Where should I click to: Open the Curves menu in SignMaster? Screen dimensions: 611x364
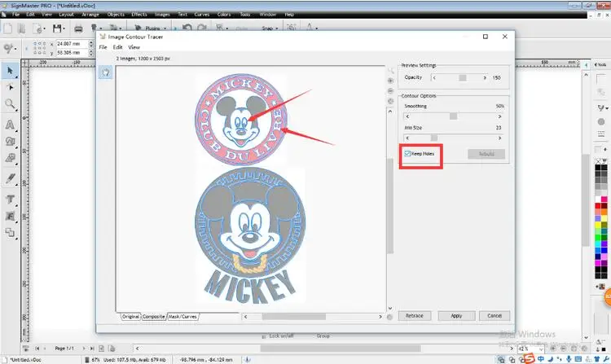click(201, 15)
